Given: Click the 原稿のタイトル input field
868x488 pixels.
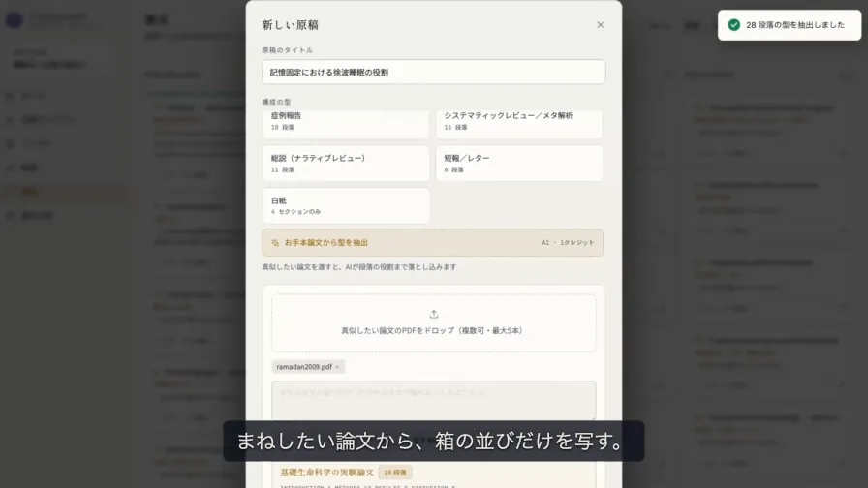Looking at the screenshot, I should tap(433, 72).
